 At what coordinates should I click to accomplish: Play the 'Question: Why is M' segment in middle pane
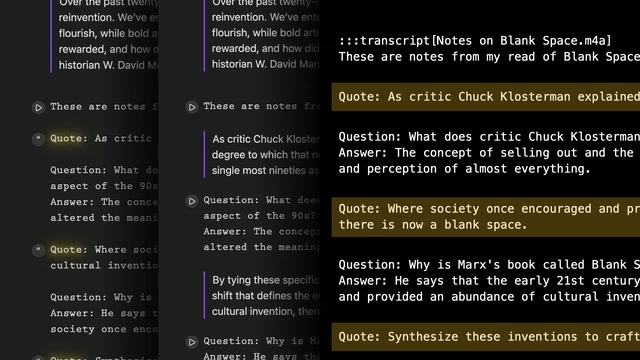click(x=191, y=342)
